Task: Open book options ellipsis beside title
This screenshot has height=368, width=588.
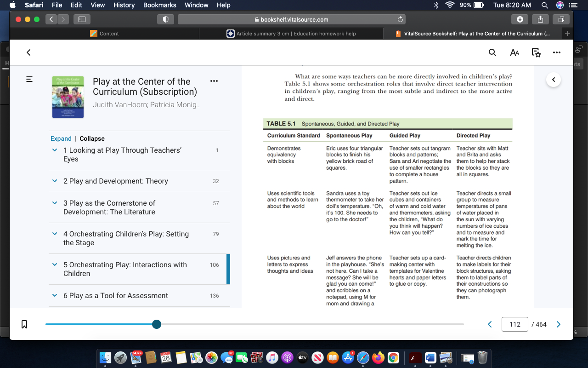Action: click(x=214, y=81)
